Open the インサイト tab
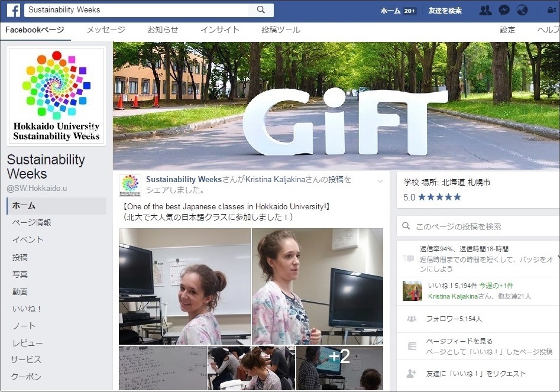560x392 pixels. pyautogui.click(x=219, y=30)
